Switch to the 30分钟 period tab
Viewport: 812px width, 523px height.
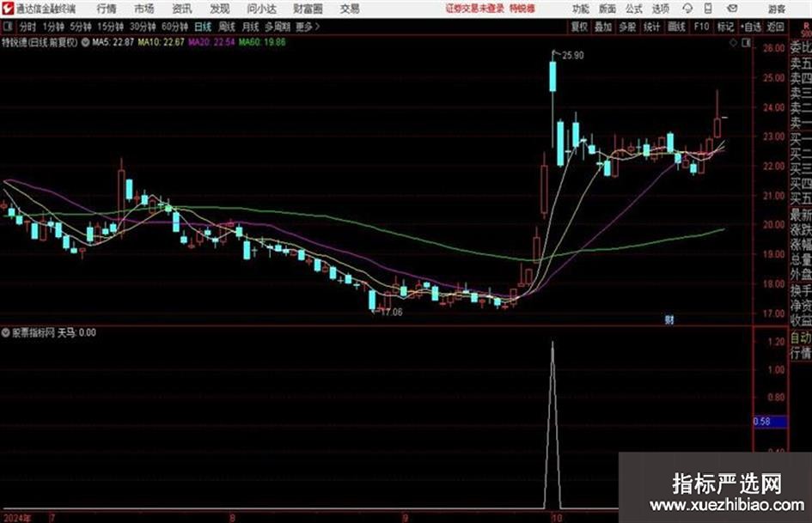pyautogui.click(x=143, y=27)
